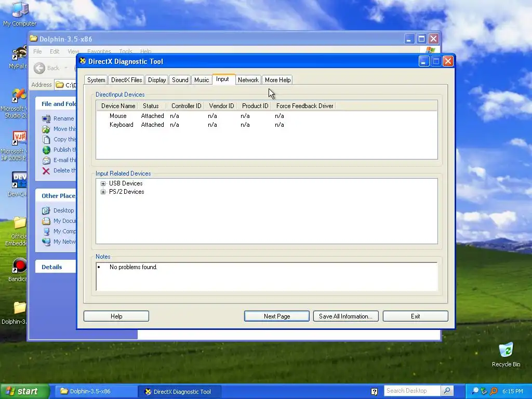Image resolution: width=532 pixels, height=399 pixels.
Task: Click the Controller ID column header
Action: [185, 106]
